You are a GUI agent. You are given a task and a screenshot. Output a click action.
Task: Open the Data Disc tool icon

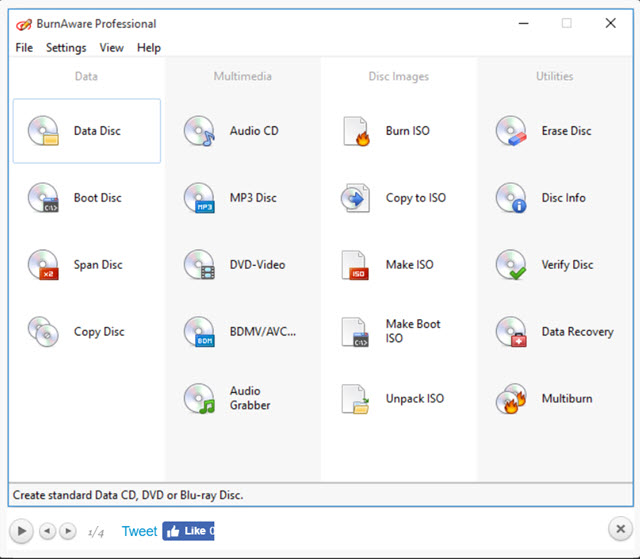click(43, 131)
